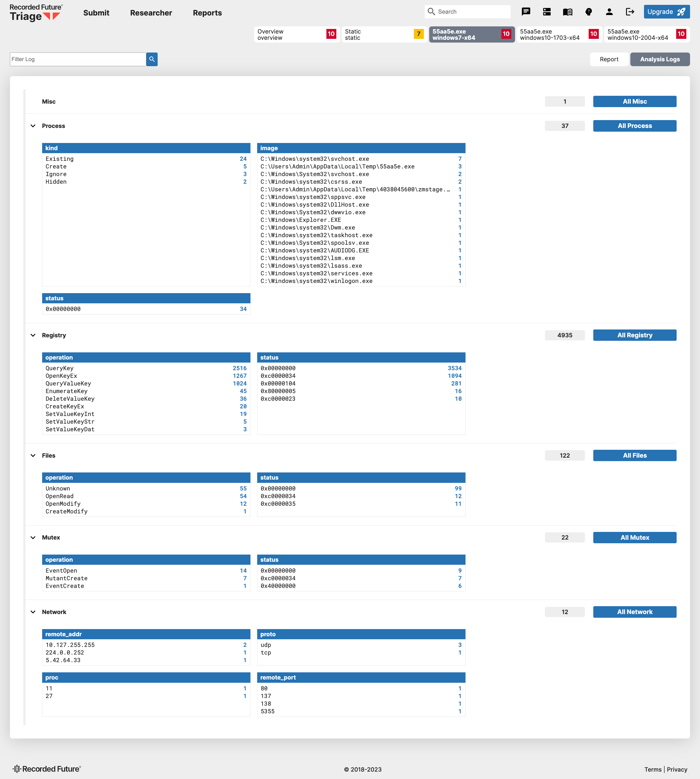Select the Existing kind row
The height and width of the screenshot is (779, 700).
point(146,159)
